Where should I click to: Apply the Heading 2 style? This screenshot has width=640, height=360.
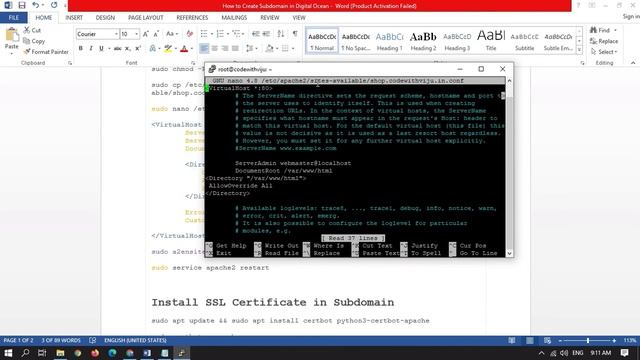coord(423,41)
